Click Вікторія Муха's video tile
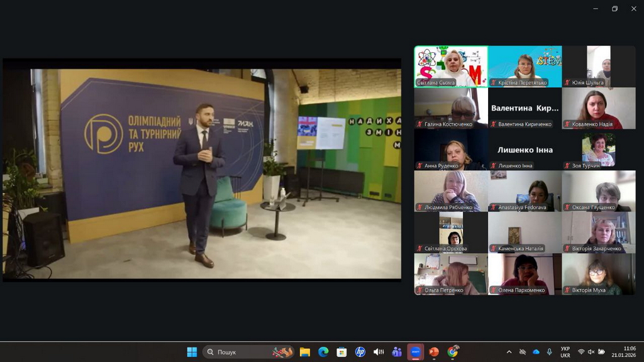 point(599,274)
